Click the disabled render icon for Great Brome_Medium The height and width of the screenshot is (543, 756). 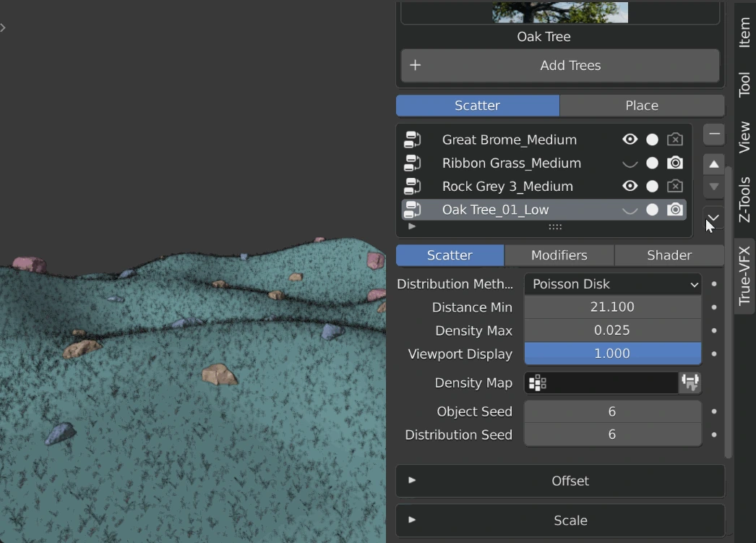point(674,140)
